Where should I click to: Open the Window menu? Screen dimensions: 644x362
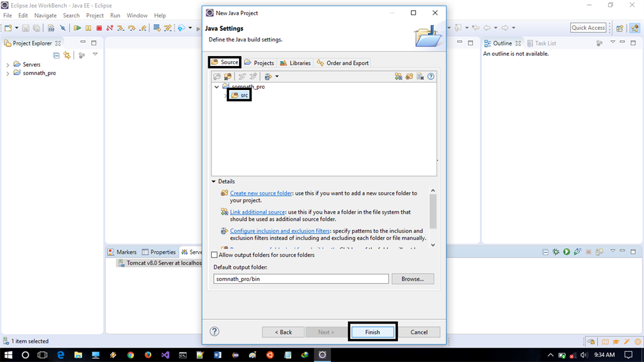point(136,15)
